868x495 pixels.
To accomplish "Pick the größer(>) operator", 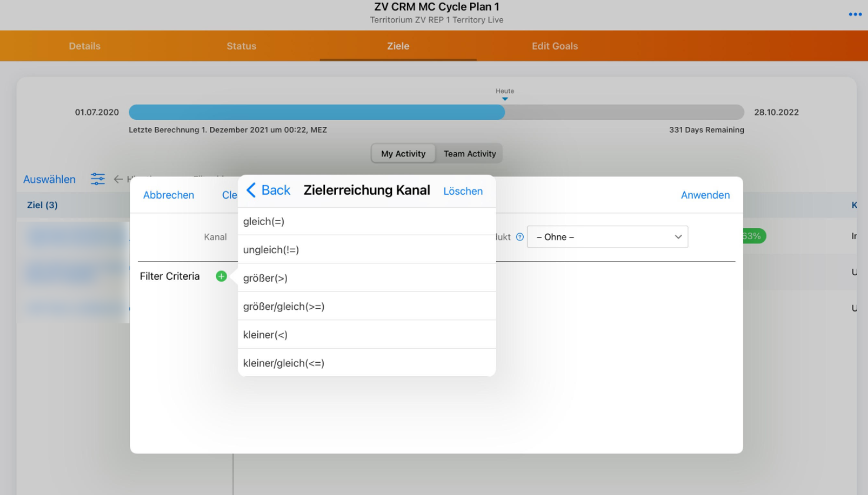I will click(366, 278).
